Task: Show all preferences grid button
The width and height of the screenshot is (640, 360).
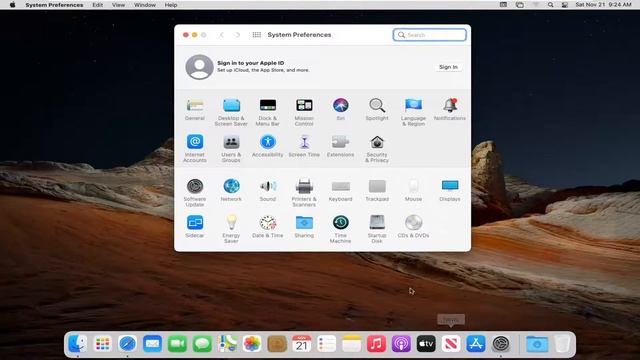Action: (256, 35)
